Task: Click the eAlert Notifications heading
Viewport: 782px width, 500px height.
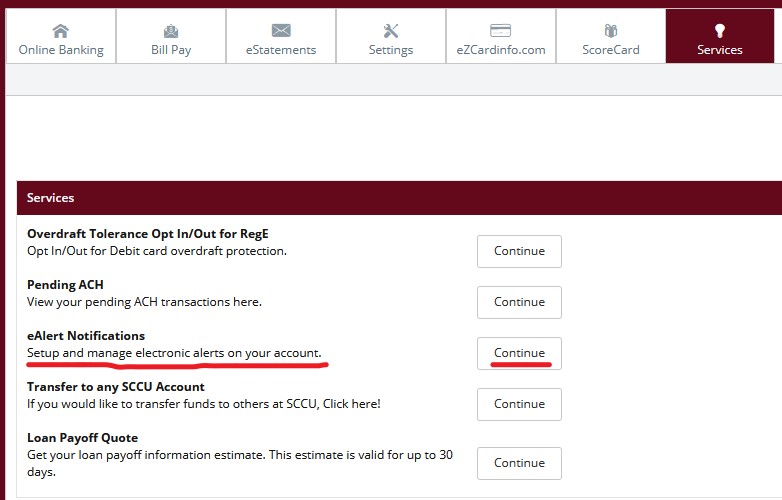Action: click(86, 335)
